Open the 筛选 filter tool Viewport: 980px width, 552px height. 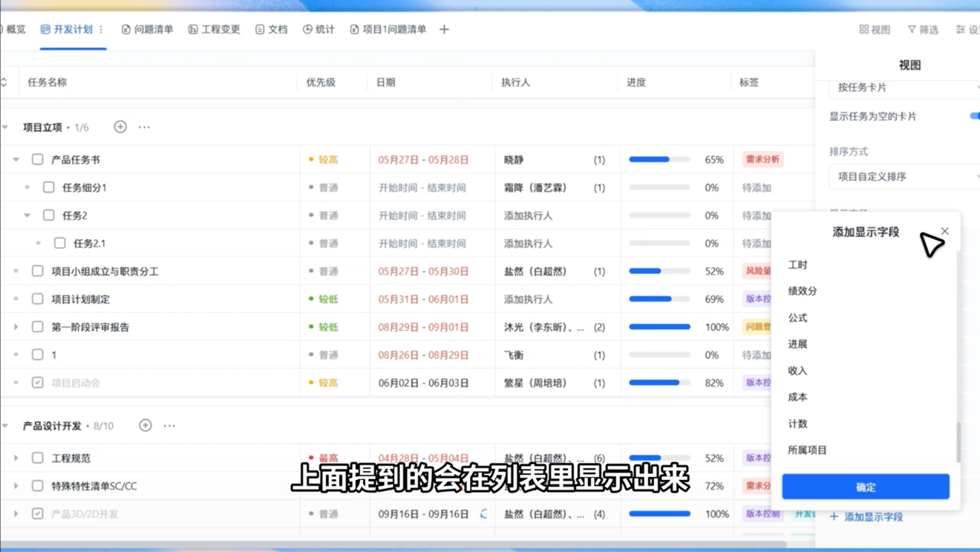pyautogui.click(x=923, y=30)
